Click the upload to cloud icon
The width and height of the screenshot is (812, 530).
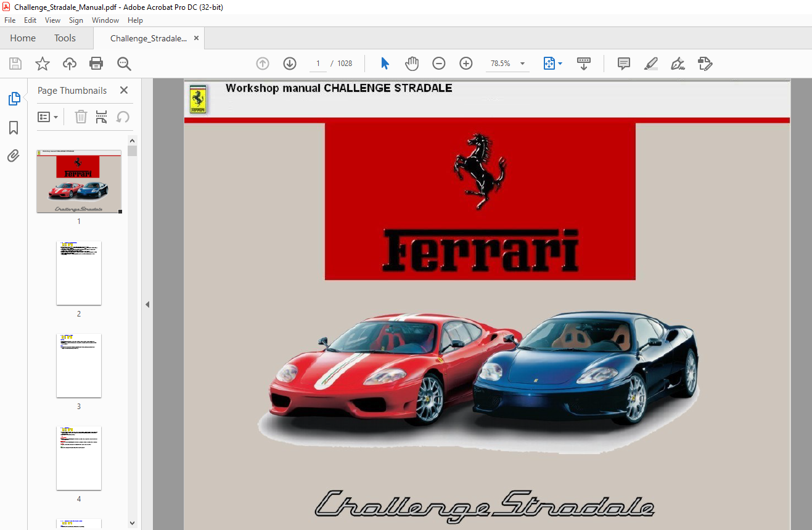[70, 64]
